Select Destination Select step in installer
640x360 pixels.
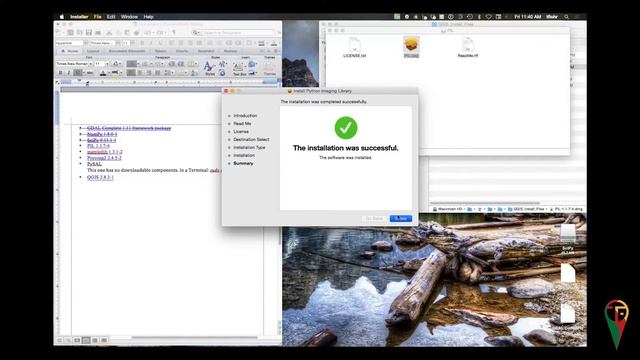[x=251, y=140]
